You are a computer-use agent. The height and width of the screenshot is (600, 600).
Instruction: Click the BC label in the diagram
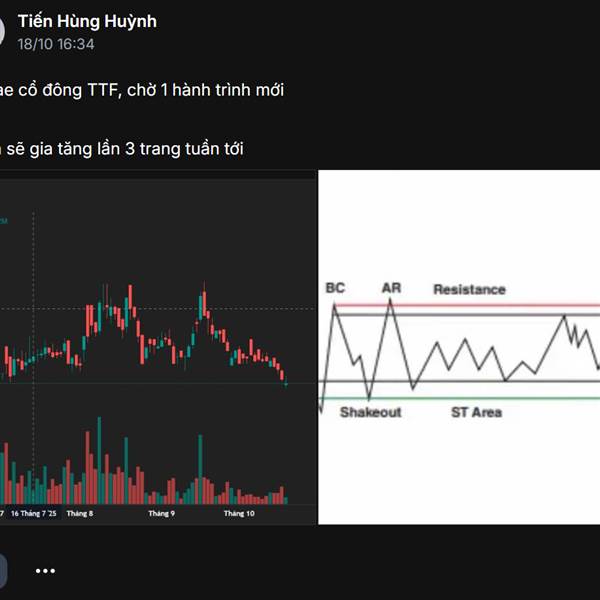point(335,289)
